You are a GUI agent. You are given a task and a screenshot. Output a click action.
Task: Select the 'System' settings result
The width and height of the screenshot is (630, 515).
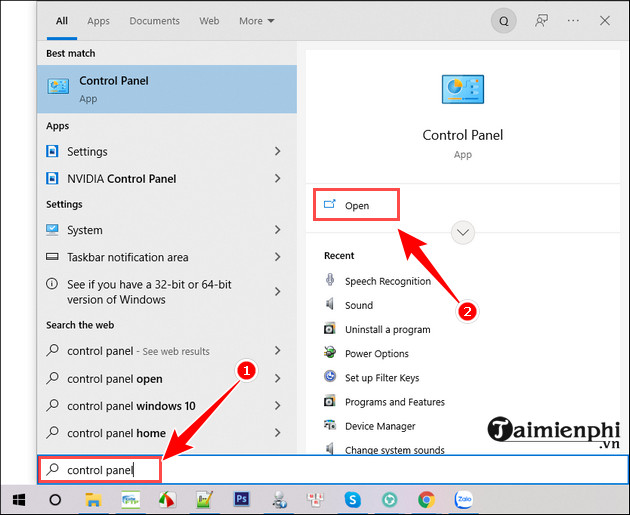167,230
